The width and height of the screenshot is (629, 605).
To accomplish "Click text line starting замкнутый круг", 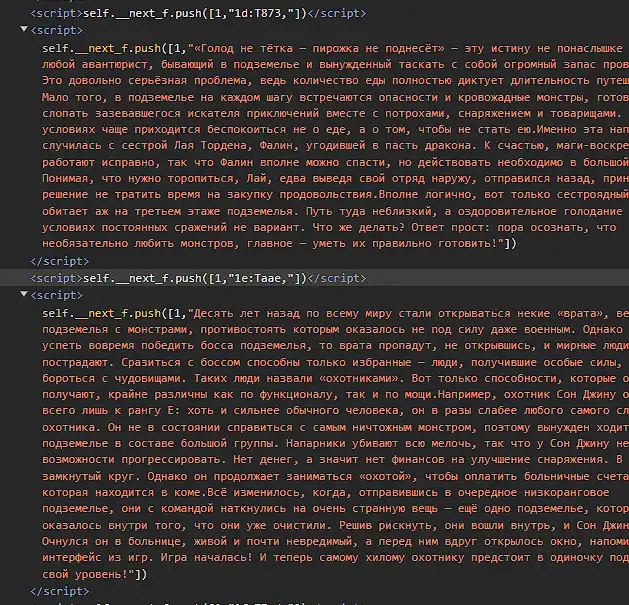I will [x=335, y=476].
